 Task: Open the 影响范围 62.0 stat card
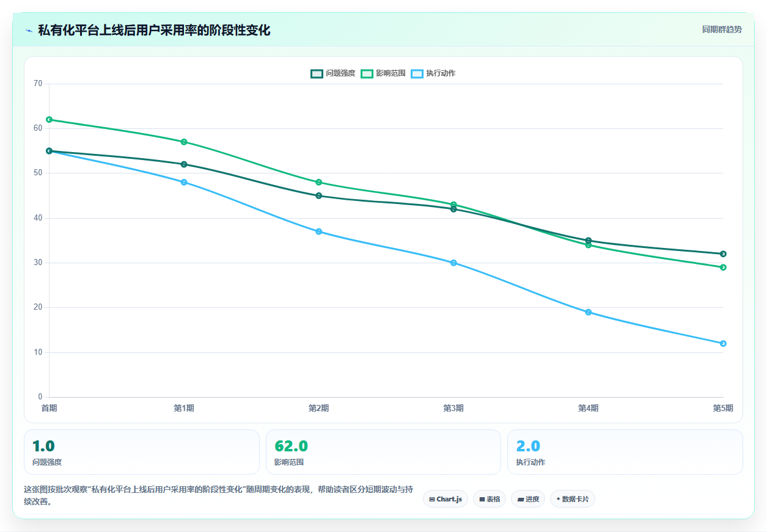tap(383, 452)
